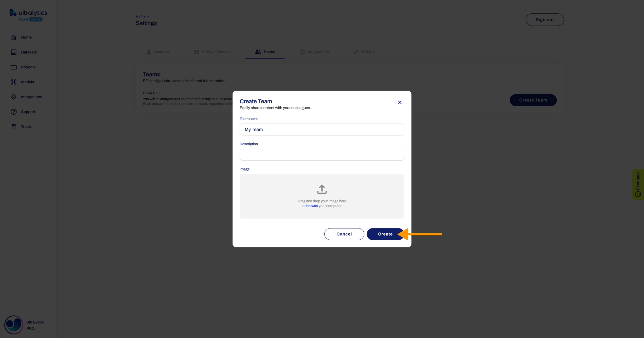
Task: Click browse link to upload team image
Action: (312, 206)
